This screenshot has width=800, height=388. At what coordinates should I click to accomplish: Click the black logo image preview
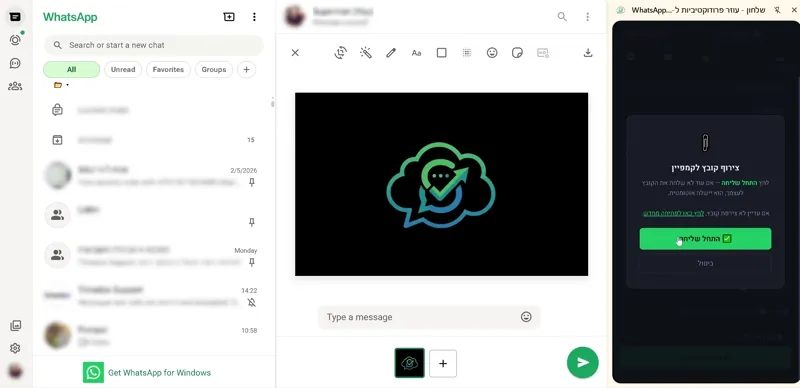441,184
